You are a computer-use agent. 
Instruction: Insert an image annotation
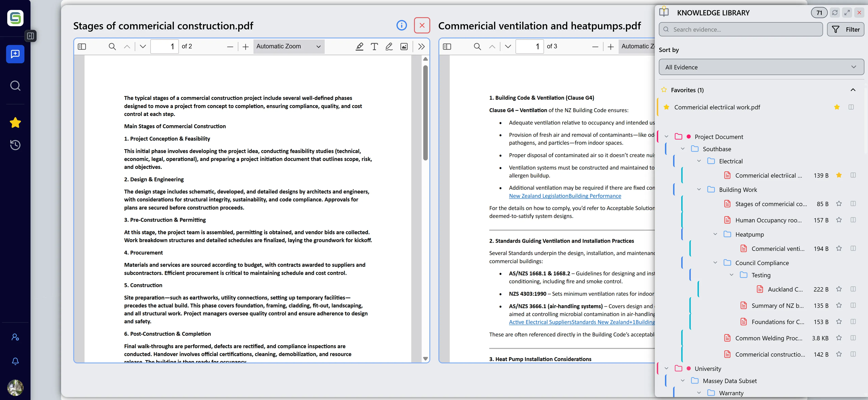click(404, 47)
